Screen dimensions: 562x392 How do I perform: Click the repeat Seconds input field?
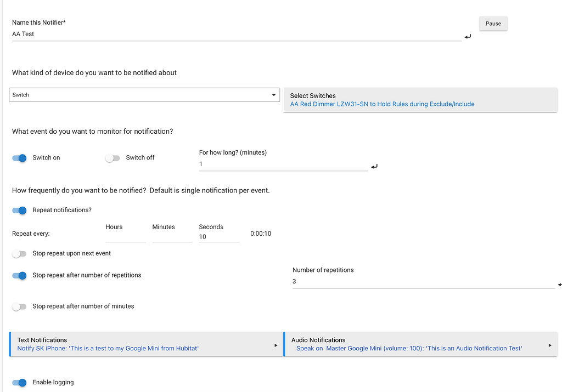coord(218,237)
